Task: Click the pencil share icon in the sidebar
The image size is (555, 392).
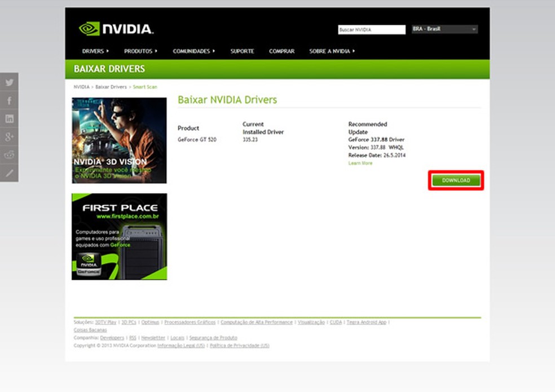Action: [9, 173]
